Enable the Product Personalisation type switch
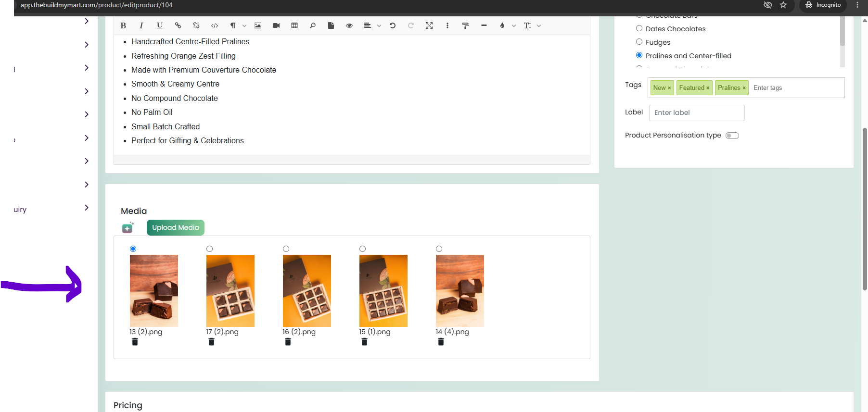This screenshot has height=412, width=868. click(732, 136)
